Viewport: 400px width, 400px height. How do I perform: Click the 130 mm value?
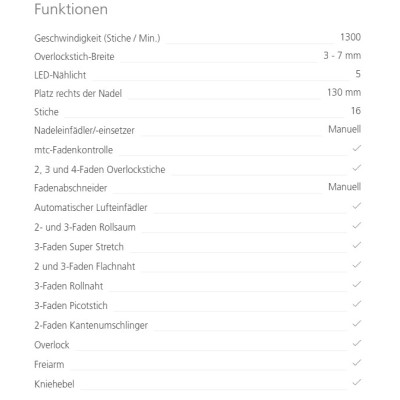coord(344,92)
